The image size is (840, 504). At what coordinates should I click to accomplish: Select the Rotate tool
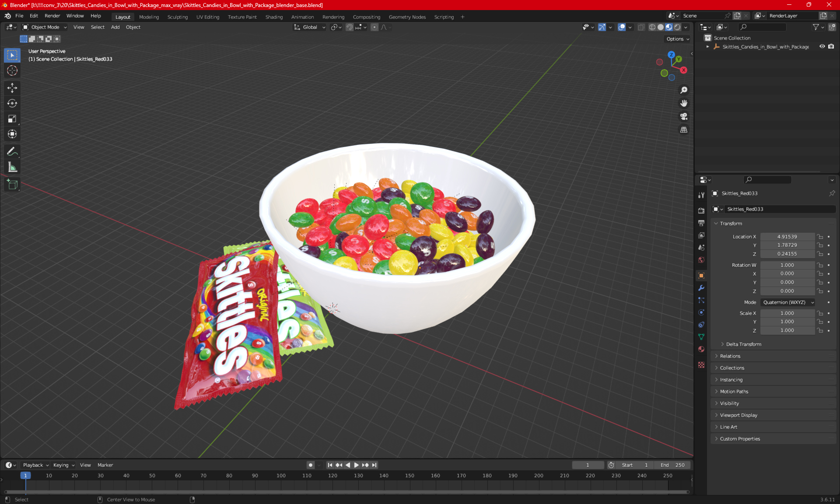(12, 103)
